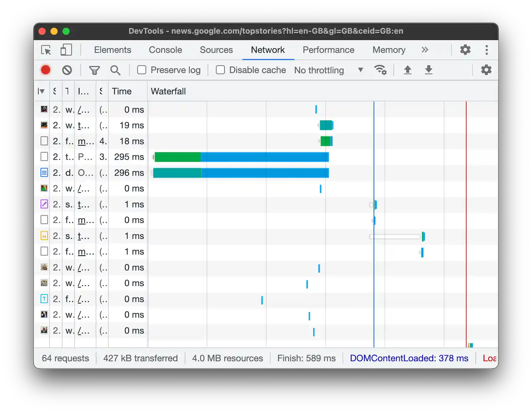
Task: Open the search requests panel
Action: (x=115, y=70)
